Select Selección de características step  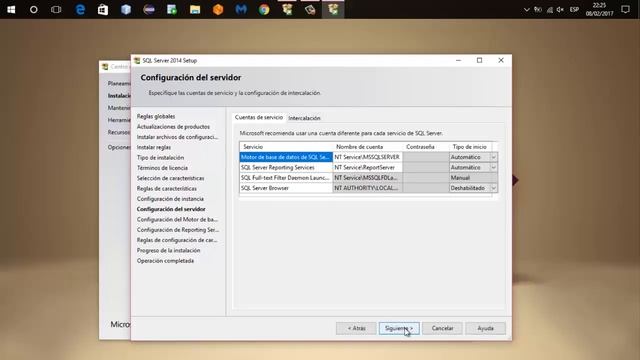coord(171,178)
